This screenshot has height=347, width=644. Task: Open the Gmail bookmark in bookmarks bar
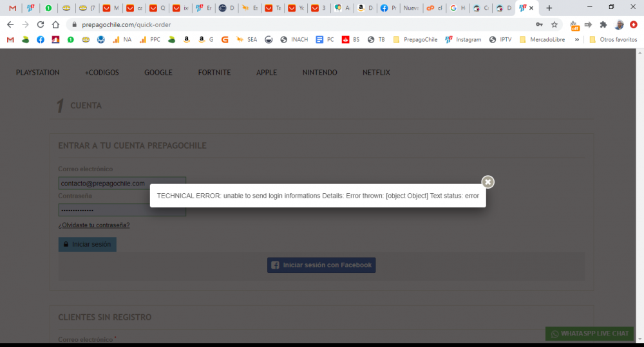(x=10, y=40)
